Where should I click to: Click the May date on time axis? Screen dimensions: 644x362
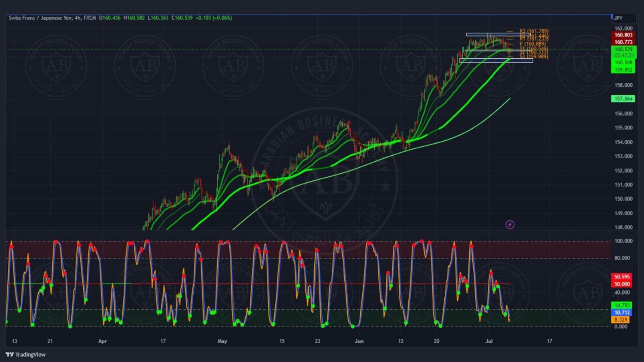222,341
